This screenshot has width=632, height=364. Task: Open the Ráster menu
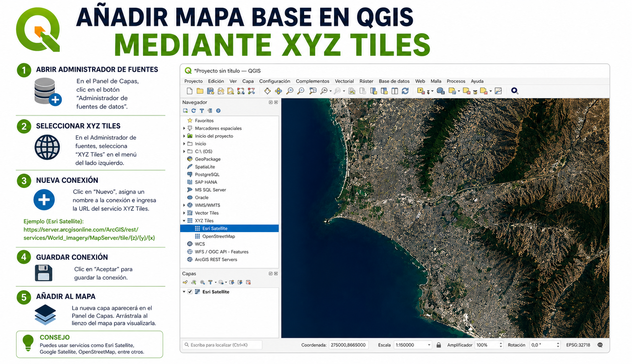pyautogui.click(x=366, y=81)
